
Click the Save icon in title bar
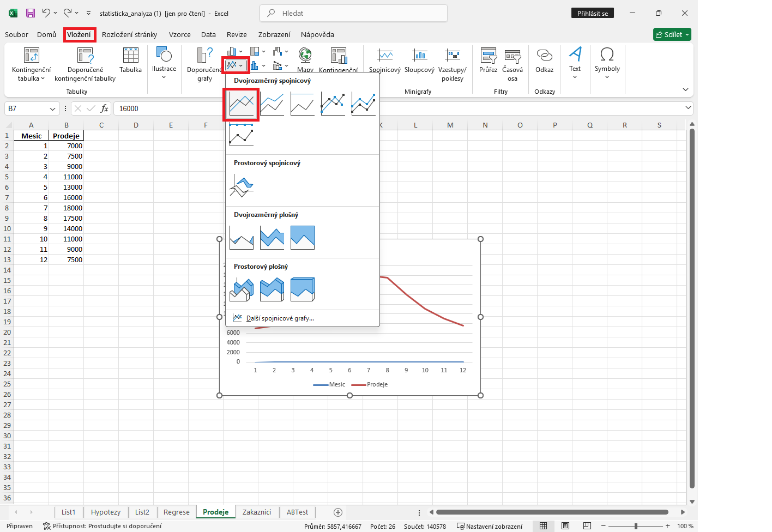31,13
